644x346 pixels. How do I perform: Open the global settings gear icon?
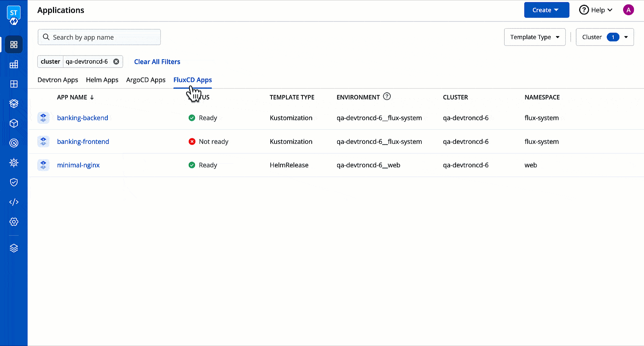tap(14, 222)
